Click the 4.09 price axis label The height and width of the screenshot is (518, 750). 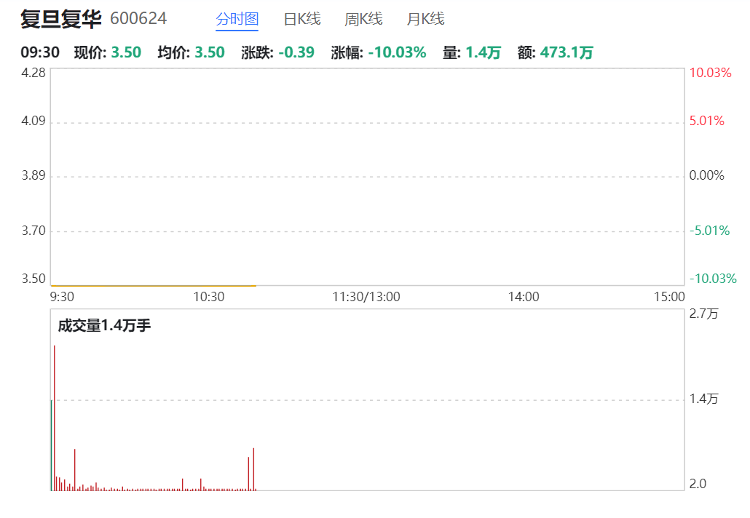coord(33,121)
